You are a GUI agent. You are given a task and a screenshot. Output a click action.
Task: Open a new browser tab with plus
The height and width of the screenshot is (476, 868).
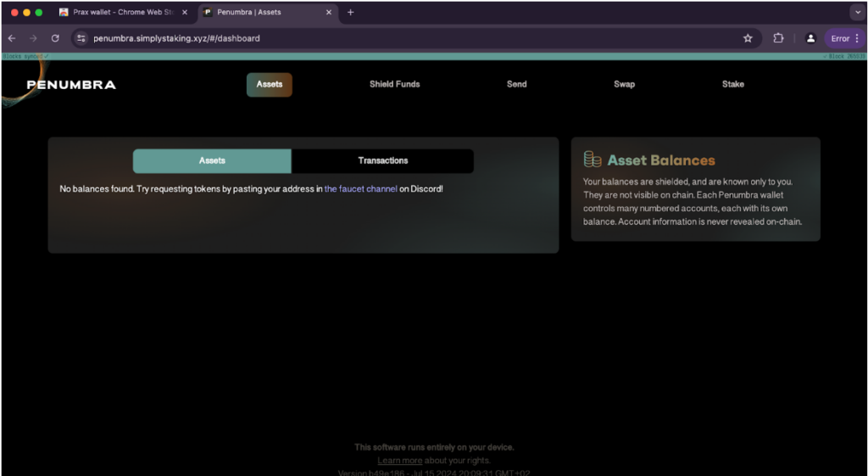coord(351,13)
